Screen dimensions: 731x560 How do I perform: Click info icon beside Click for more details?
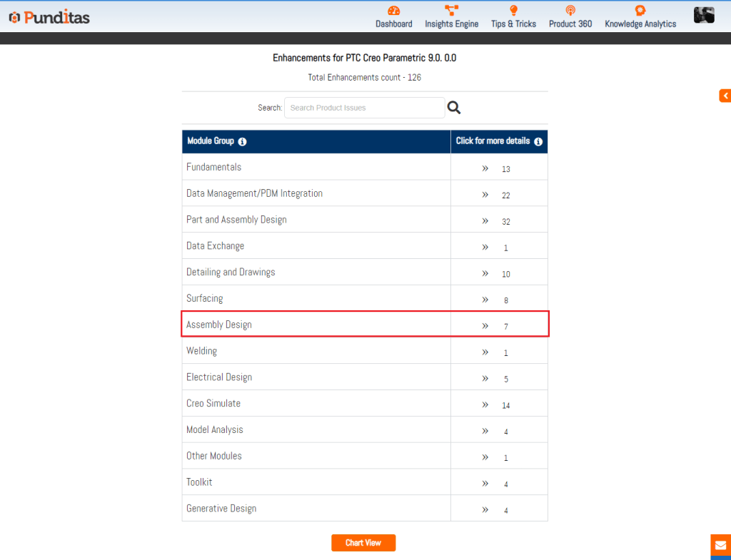[x=538, y=142]
